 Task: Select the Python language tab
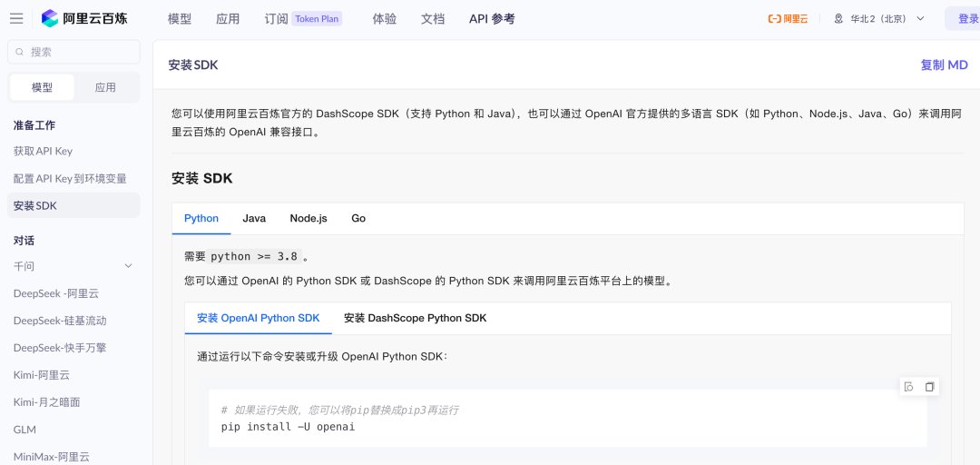(x=201, y=218)
